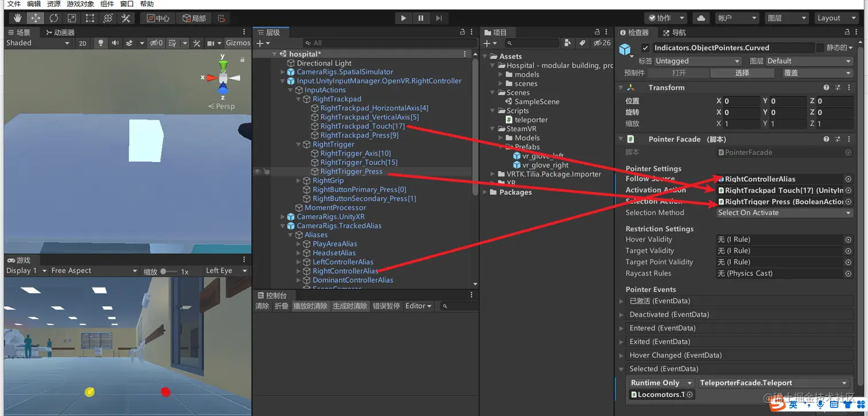Click the cloud services icon
The height and width of the screenshot is (416, 868).
(700, 18)
